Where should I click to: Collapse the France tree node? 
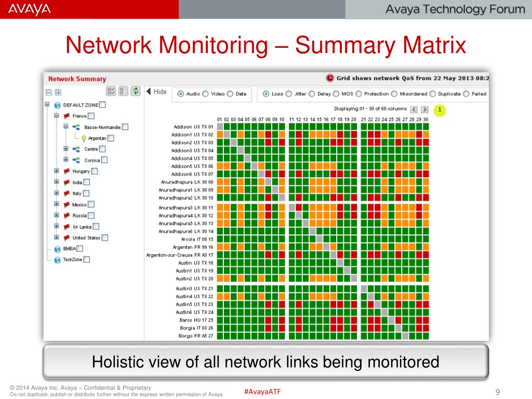(x=57, y=116)
